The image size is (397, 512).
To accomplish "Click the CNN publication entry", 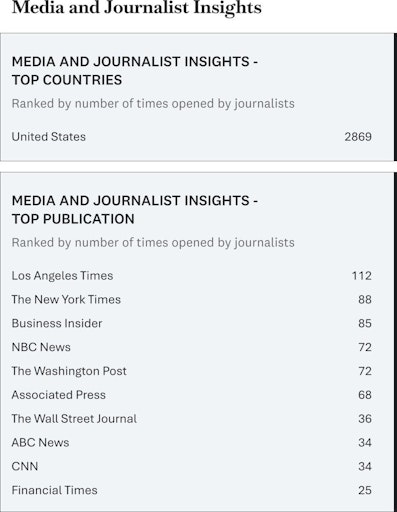I will pos(25,466).
